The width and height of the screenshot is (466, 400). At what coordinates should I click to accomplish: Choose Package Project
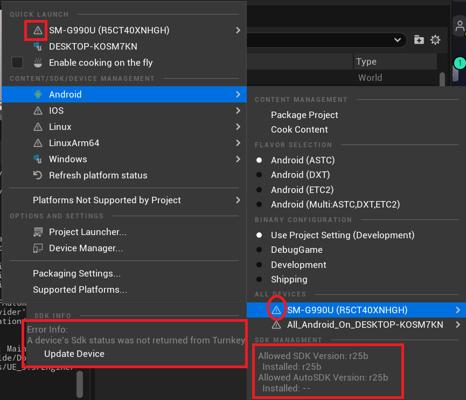(x=304, y=115)
